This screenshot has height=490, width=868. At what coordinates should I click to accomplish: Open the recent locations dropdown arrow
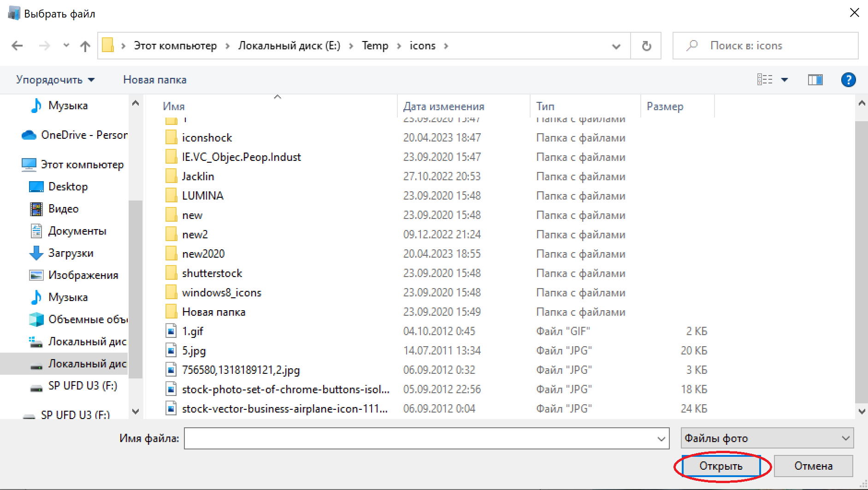click(66, 45)
